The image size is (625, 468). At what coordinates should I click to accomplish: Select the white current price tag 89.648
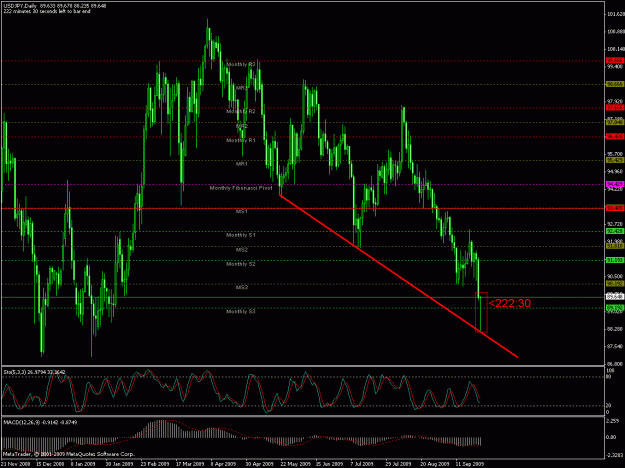[615, 297]
